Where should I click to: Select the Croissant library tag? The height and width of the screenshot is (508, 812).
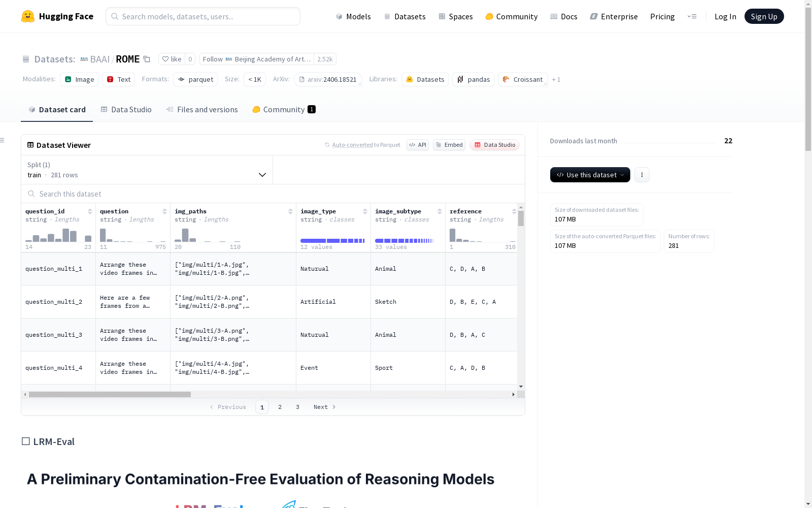523,79
